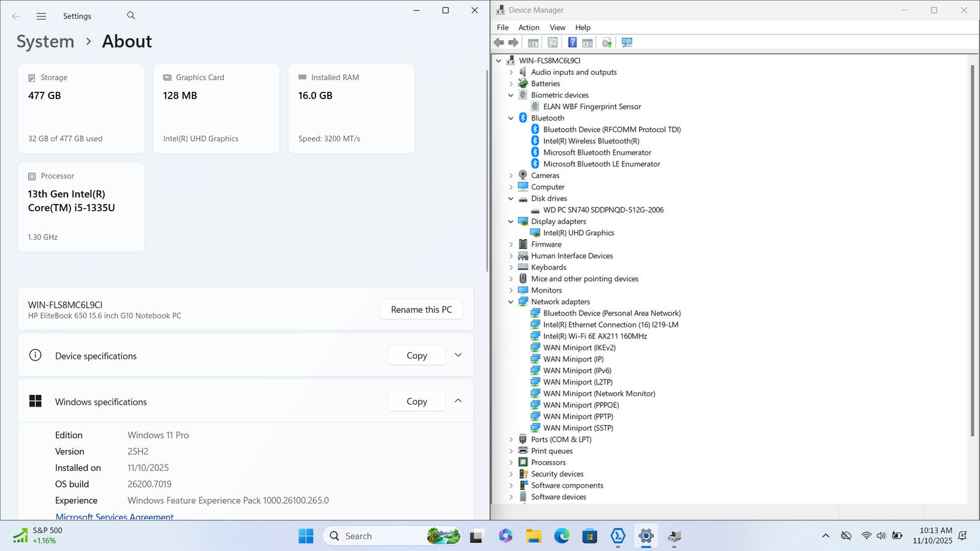Open the Action menu
This screenshot has width=980, height=551.
tap(529, 28)
